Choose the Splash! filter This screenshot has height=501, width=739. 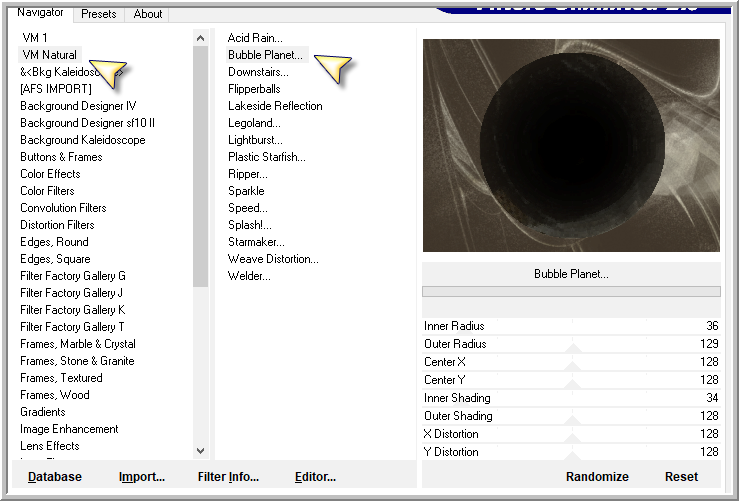click(x=250, y=225)
